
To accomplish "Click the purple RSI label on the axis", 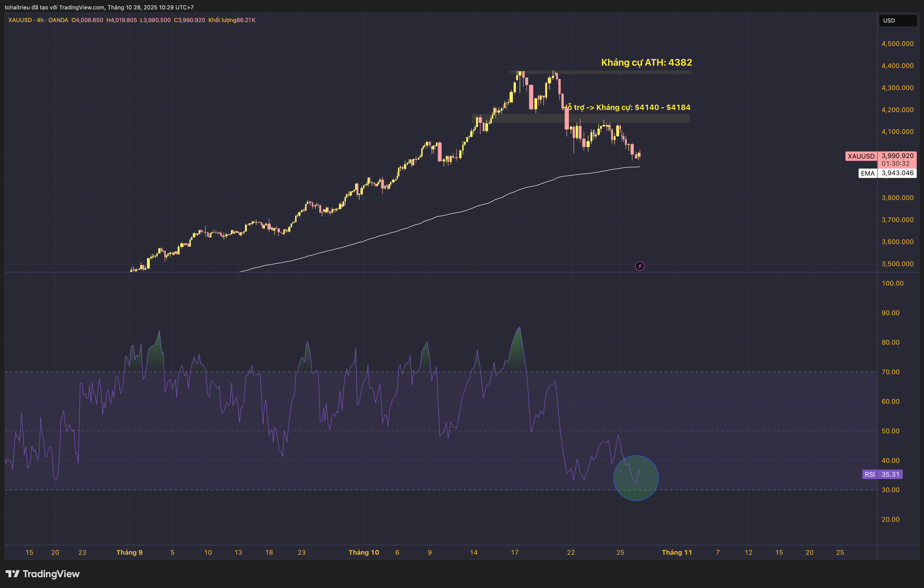I will 870,474.
